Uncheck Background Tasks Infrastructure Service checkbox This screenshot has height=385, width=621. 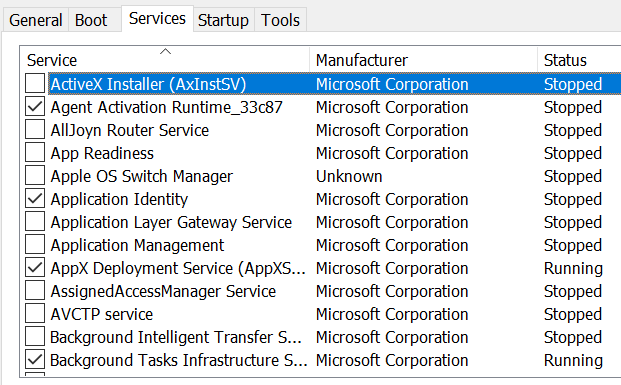(x=35, y=359)
